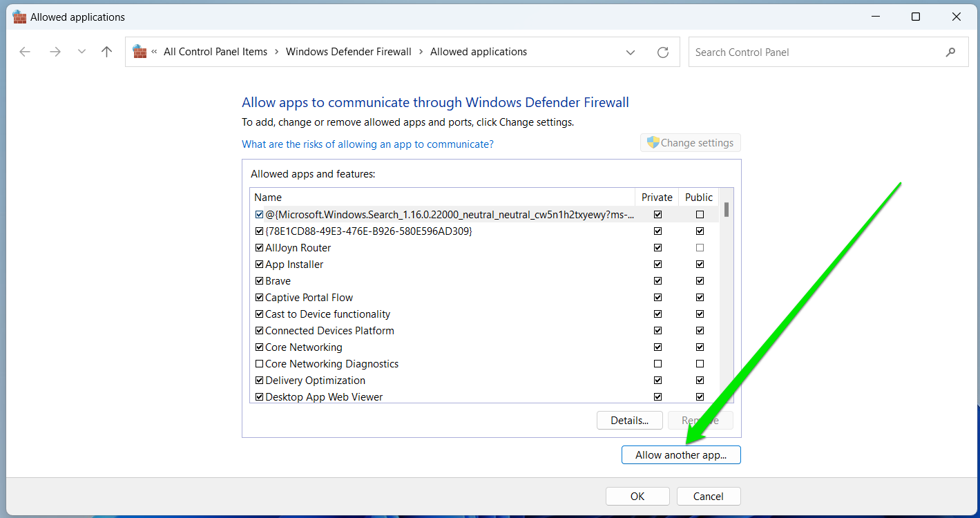Open the recent locations chevron
The height and width of the screenshot is (518, 980).
[x=81, y=52]
